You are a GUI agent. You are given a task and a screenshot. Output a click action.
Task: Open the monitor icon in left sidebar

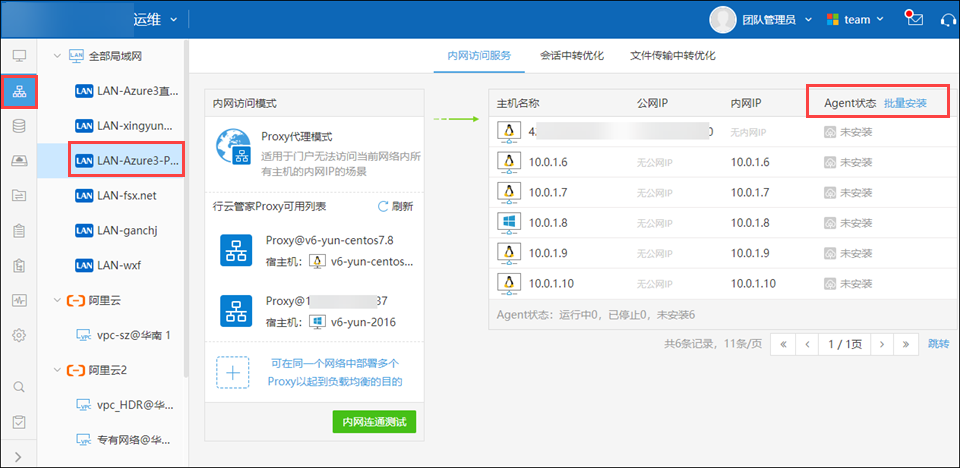(19, 54)
